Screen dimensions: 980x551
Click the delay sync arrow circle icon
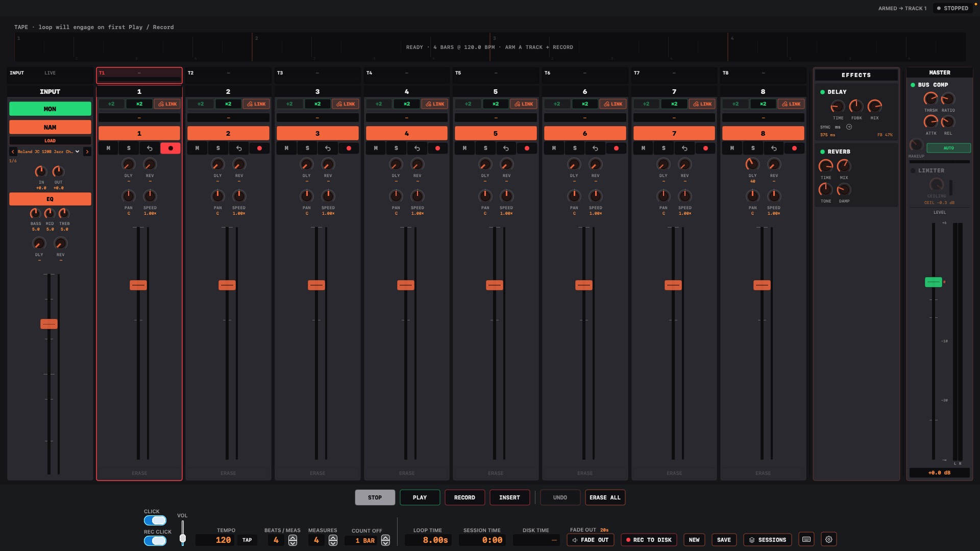tap(849, 127)
